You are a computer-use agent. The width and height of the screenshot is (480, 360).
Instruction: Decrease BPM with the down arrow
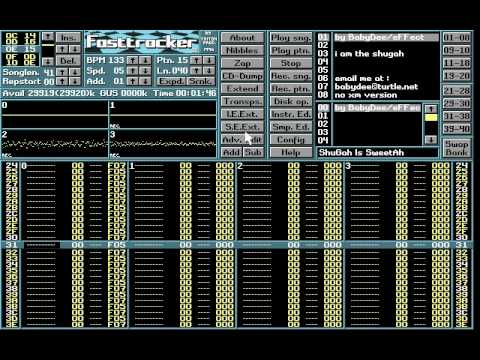[146, 60]
